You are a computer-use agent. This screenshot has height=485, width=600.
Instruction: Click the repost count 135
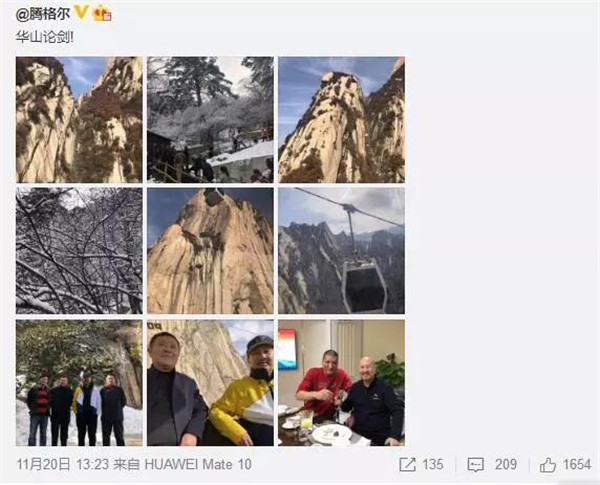(x=433, y=465)
